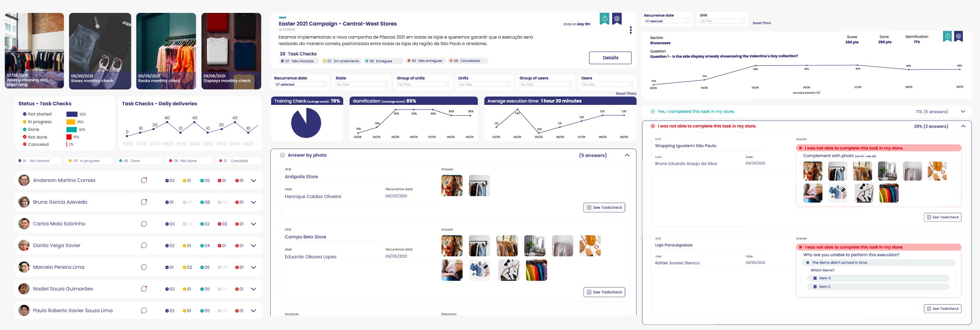Viewport: 980px width, 330px height.
Task: Click the minus circle icon beside Answer by photo
Action: tap(282, 155)
